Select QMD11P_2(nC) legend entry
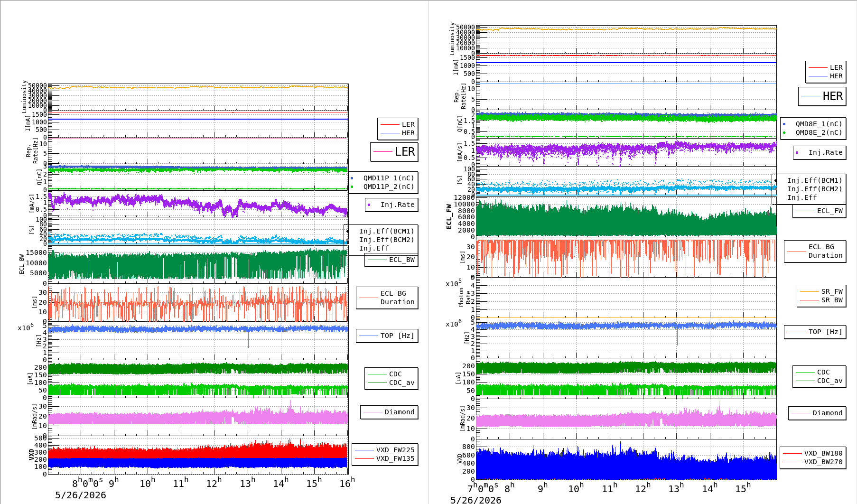The height and width of the screenshot is (504, 857). coord(389,187)
